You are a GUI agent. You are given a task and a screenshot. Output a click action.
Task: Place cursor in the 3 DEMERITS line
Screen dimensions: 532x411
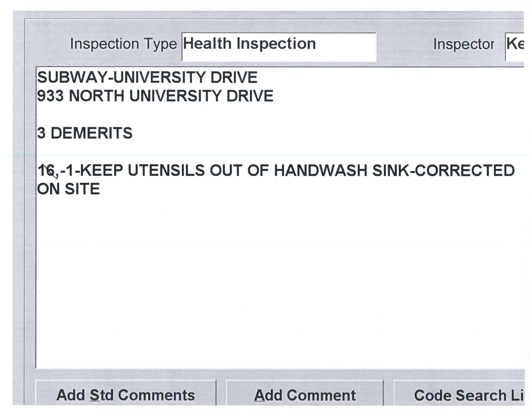pyautogui.click(x=84, y=133)
